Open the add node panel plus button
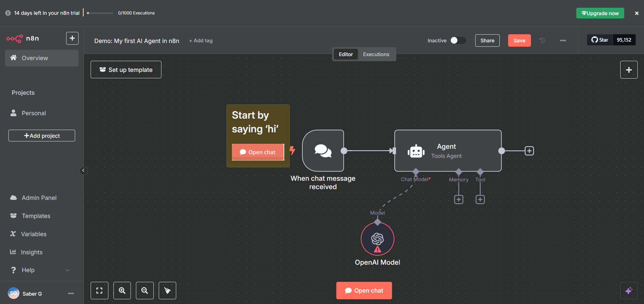The width and height of the screenshot is (644, 304). pos(629,70)
